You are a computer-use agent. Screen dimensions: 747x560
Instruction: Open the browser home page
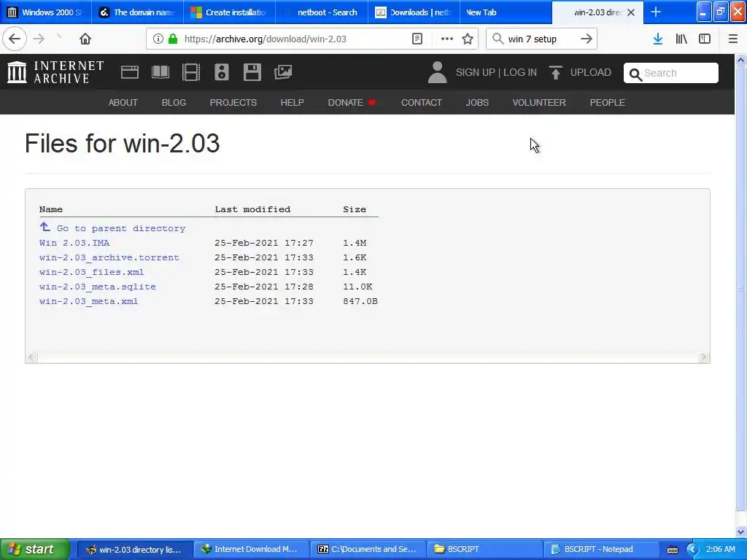click(85, 39)
